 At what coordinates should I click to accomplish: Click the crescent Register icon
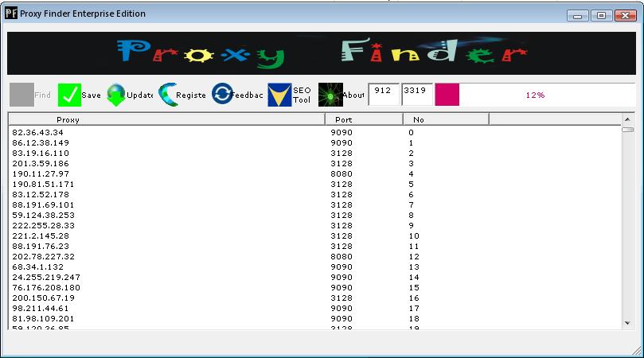pyautogui.click(x=169, y=95)
